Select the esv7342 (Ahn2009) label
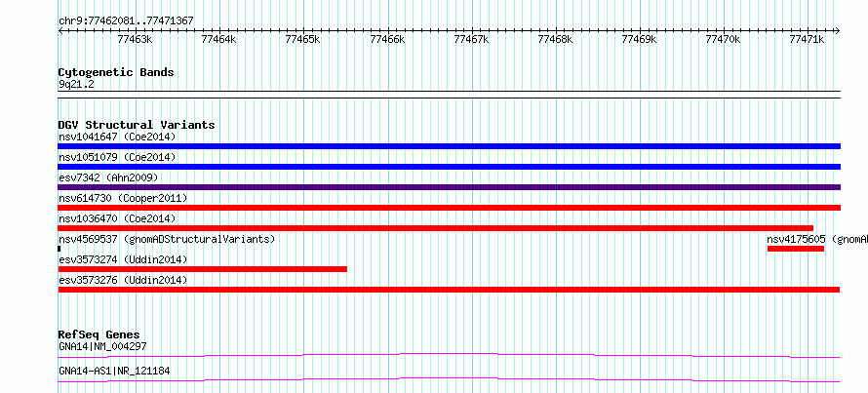The height and width of the screenshot is (393, 868). coord(108,177)
